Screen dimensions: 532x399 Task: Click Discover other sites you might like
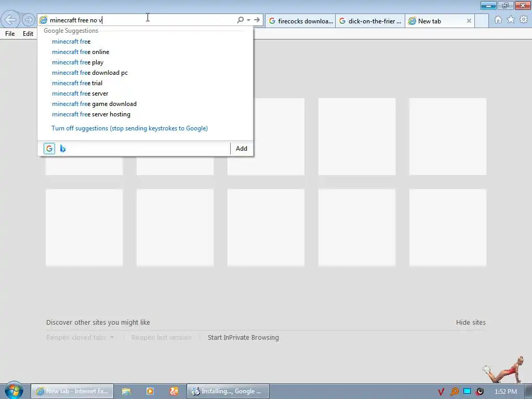[98, 322]
